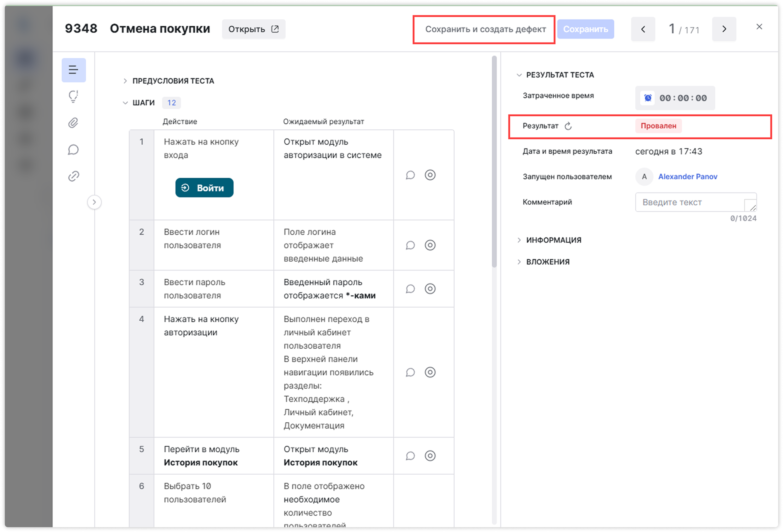The width and height of the screenshot is (783, 532).
Task: Click the 1 / 171 page counter
Action: tap(684, 29)
